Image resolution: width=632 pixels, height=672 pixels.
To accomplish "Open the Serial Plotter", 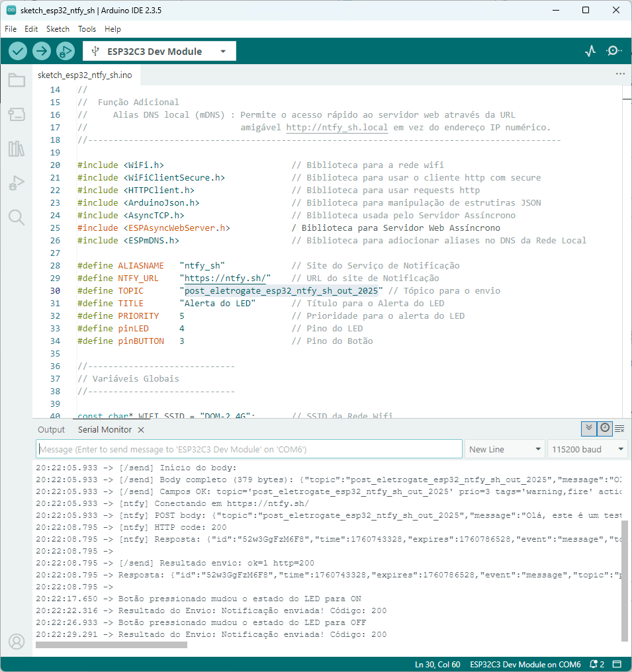I will (590, 51).
